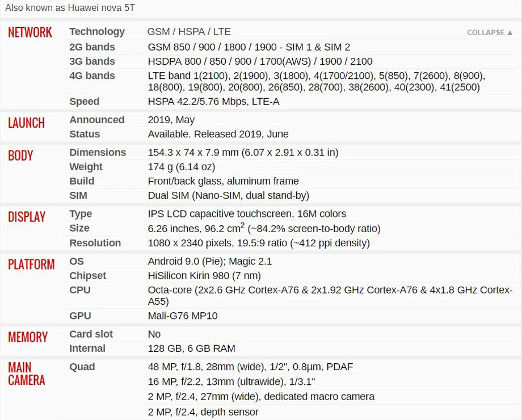The width and height of the screenshot is (522, 420).
Task: Collapse the specs with the COLLAPSE toggle
Action: [x=490, y=32]
